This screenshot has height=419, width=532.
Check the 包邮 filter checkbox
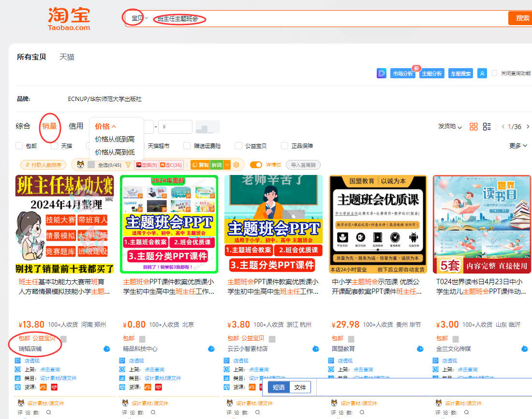[19, 146]
